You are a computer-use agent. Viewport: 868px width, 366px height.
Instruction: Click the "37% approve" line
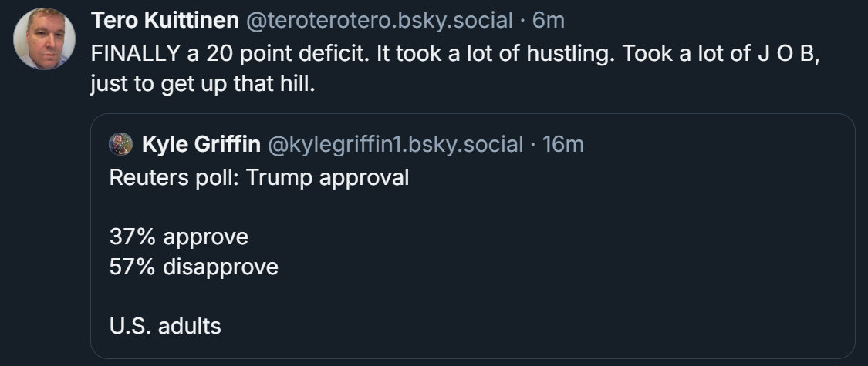click(179, 236)
